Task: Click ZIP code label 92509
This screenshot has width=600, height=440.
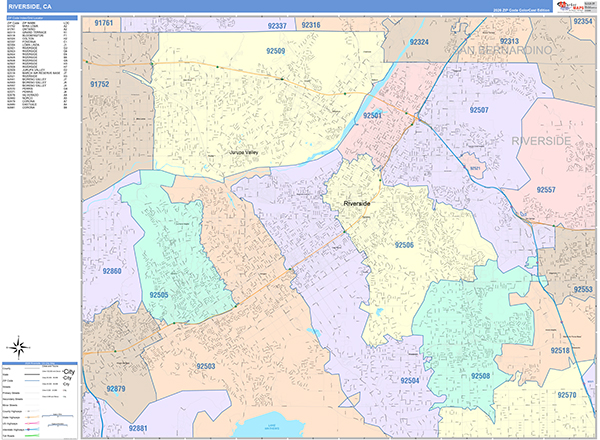Action: (276, 51)
